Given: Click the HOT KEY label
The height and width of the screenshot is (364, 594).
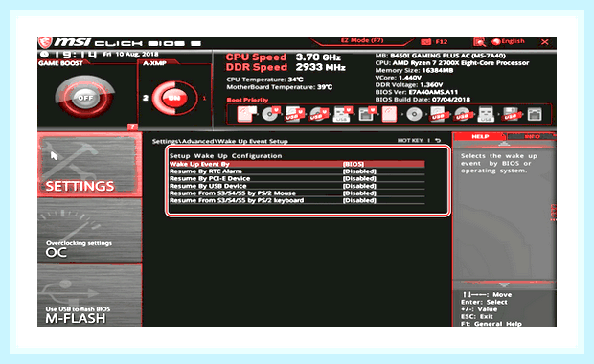Looking at the screenshot, I should pos(410,140).
